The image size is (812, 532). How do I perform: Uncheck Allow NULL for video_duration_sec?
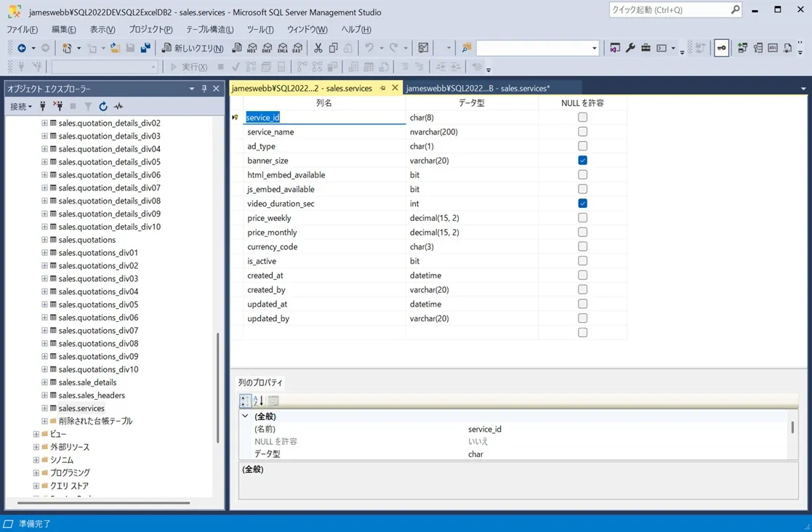point(582,203)
